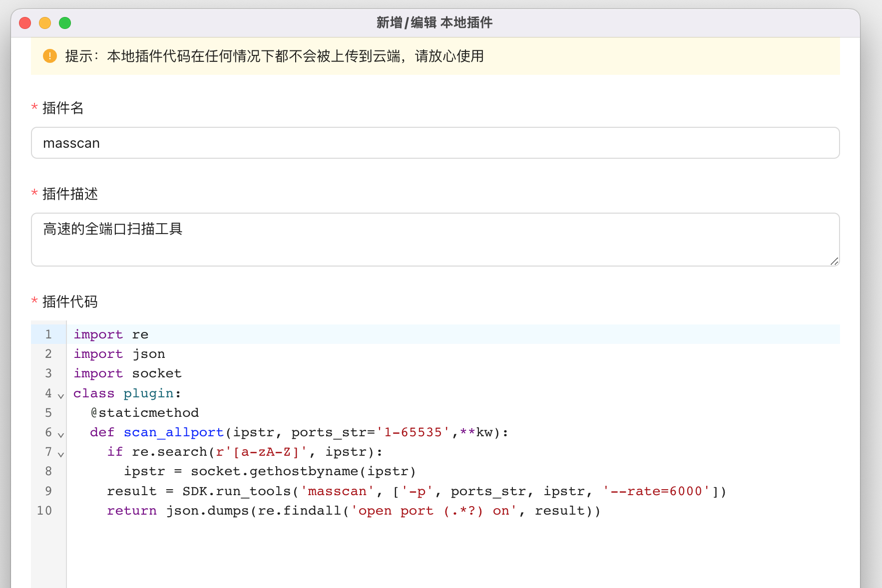Screen dimensions: 882x588
Task: Focus the plugin description text area
Action: tap(435, 240)
